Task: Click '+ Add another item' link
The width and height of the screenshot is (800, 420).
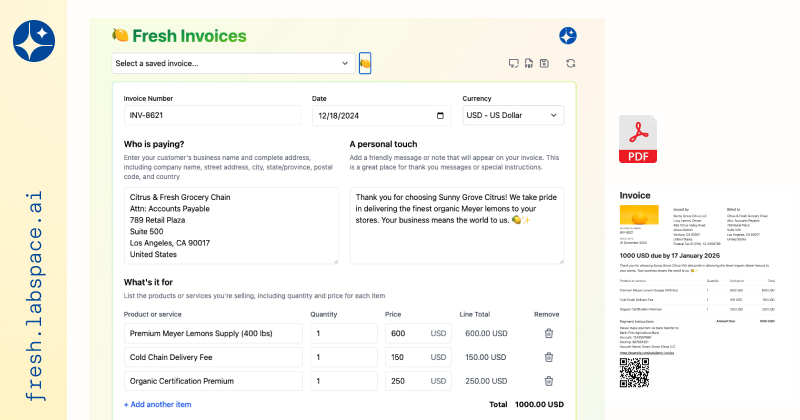Action: pyautogui.click(x=158, y=404)
